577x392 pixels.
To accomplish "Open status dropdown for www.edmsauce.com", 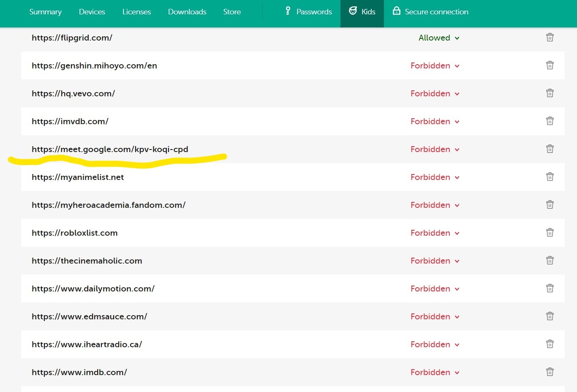I will [x=435, y=316].
